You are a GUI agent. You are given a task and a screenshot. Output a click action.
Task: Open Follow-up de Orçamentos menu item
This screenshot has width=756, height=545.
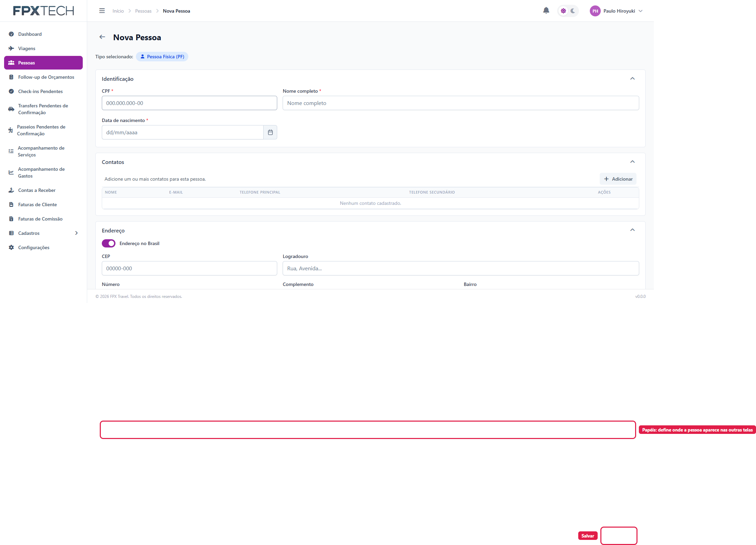[x=43, y=77]
